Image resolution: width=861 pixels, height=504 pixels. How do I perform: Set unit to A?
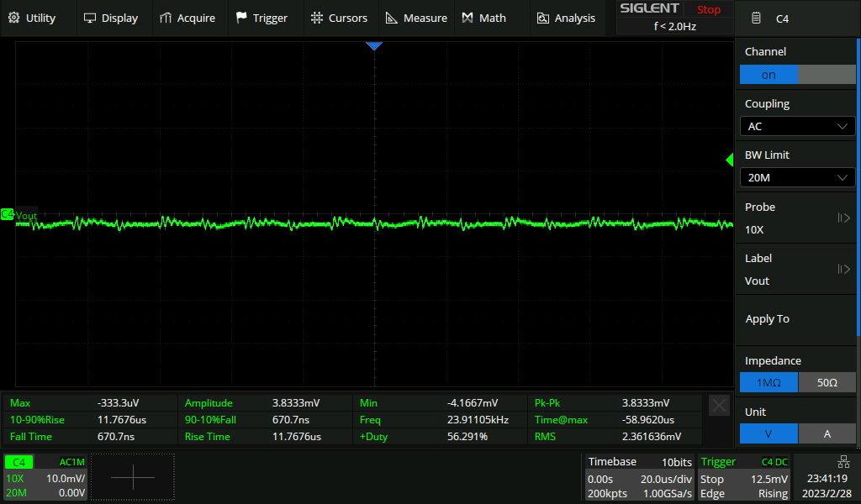point(827,433)
